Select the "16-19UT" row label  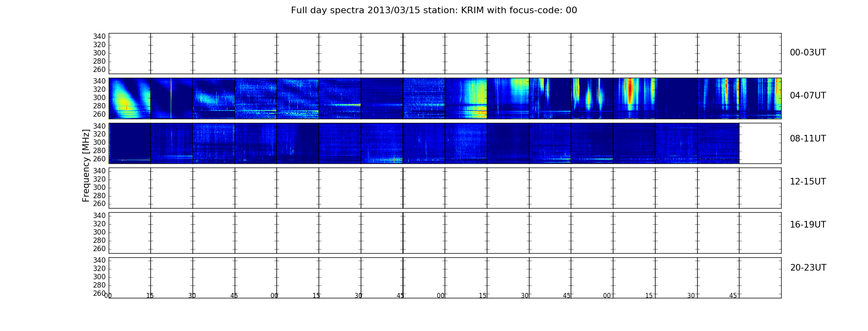808,225
